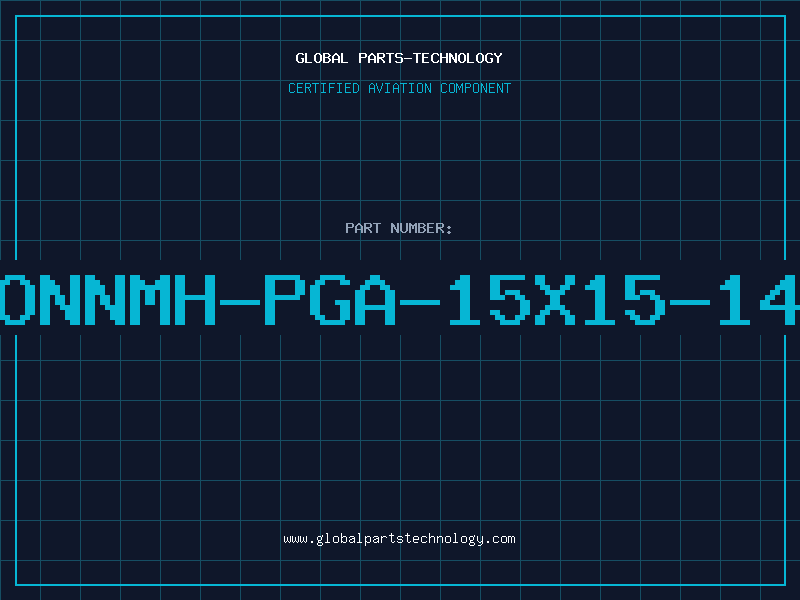Screen dimensions: 800x600
Task: Select the word COMPONENT in the subtitle
Action: (x=476, y=88)
